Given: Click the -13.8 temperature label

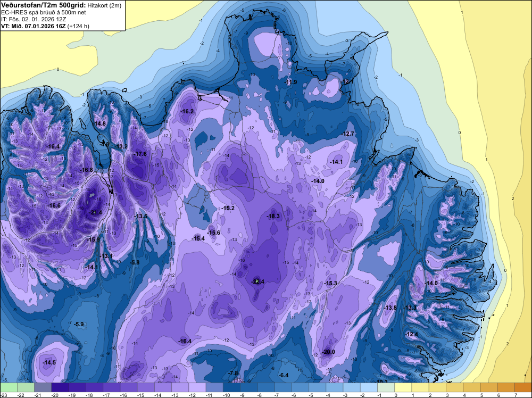Looking at the screenshot, I should pos(390,308).
